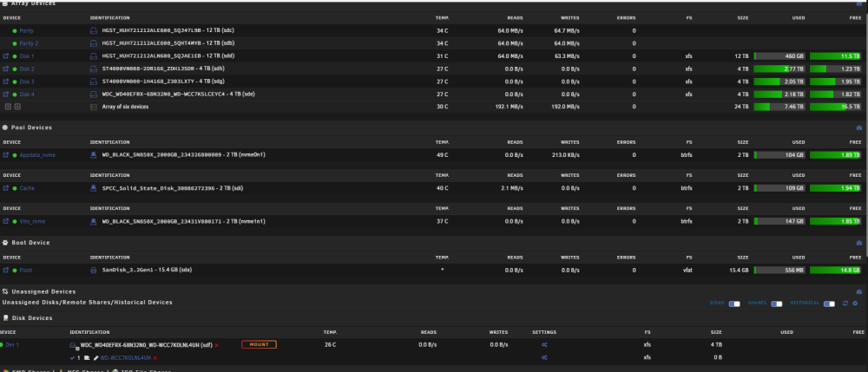Open the Parity 2 device link
Image resolution: width=868 pixels, height=372 pixels.
click(x=29, y=43)
